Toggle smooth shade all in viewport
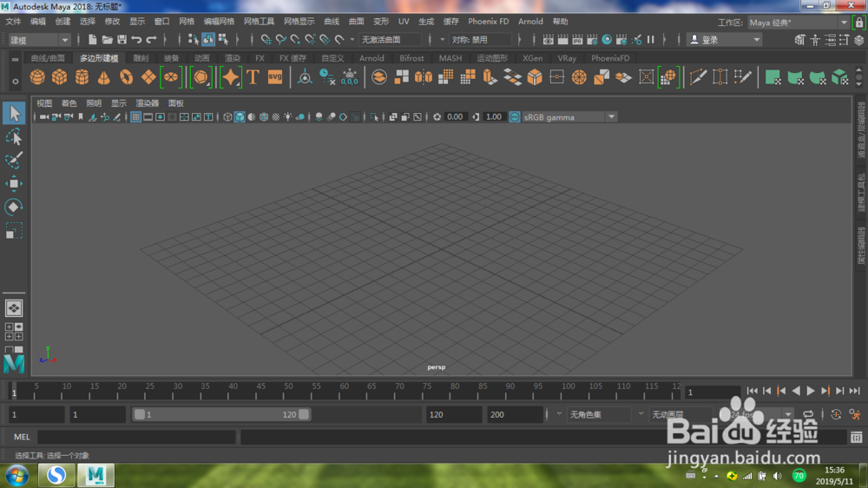The image size is (868, 488). pyautogui.click(x=240, y=117)
